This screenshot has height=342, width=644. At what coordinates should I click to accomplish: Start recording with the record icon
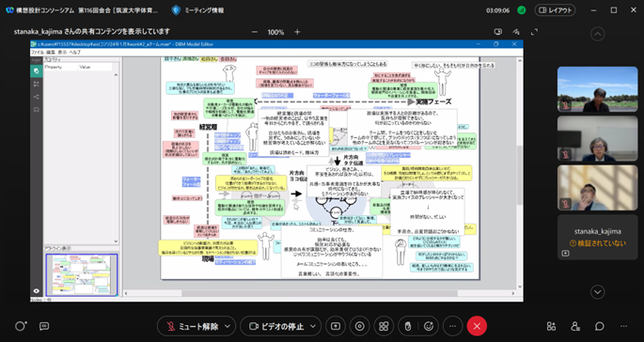click(x=360, y=326)
